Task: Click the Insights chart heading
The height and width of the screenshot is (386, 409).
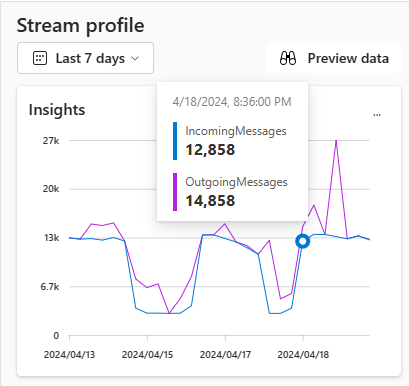Action: [57, 110]
